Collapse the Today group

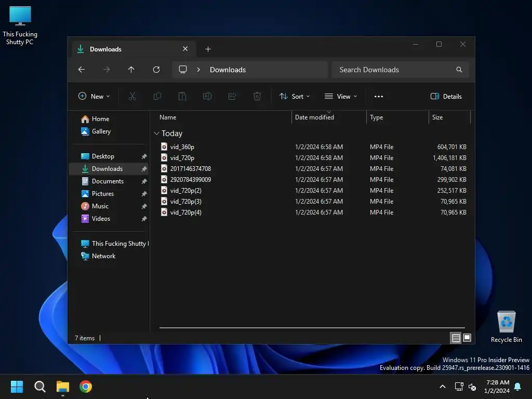[156, 134]
